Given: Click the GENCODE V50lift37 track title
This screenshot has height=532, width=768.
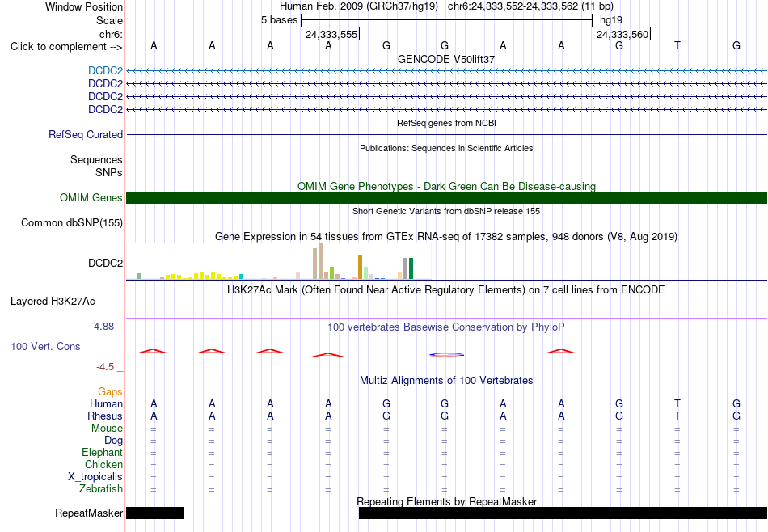Looking at the screenshot, I should [x=446, y=59].
